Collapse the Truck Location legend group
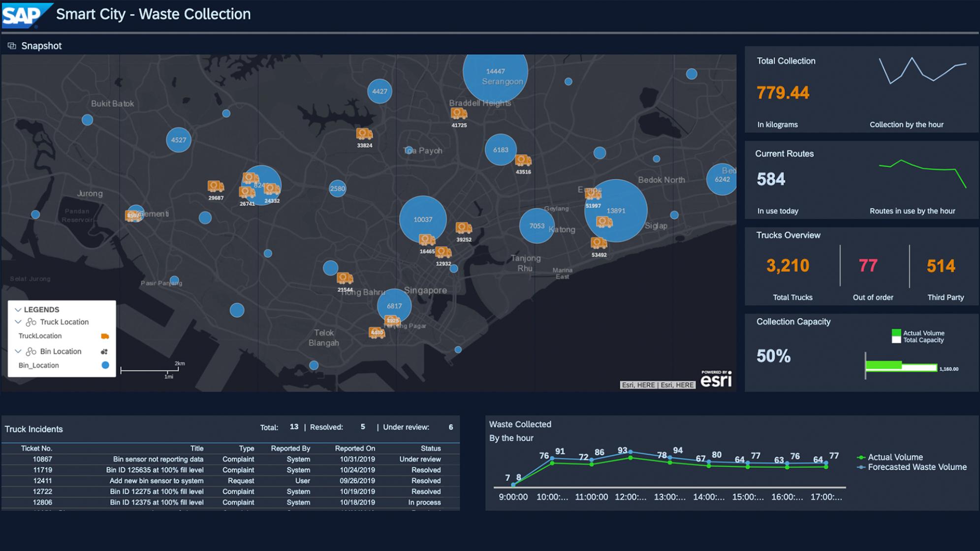 pos(18,322)
